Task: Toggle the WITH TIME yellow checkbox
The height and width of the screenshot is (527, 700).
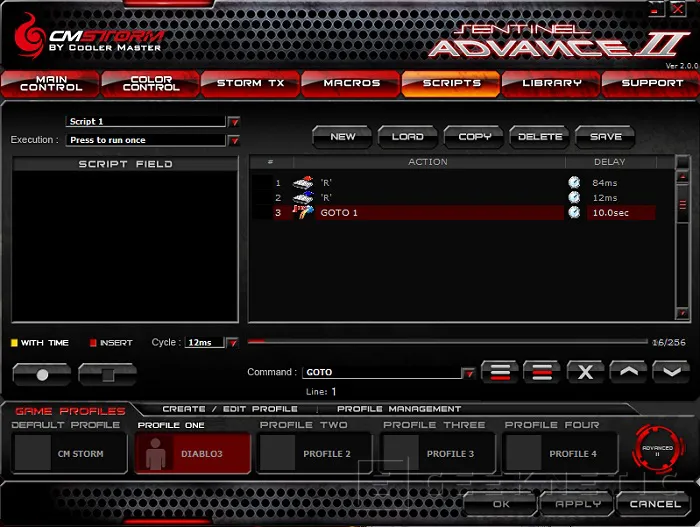Action: click(14, 343)
